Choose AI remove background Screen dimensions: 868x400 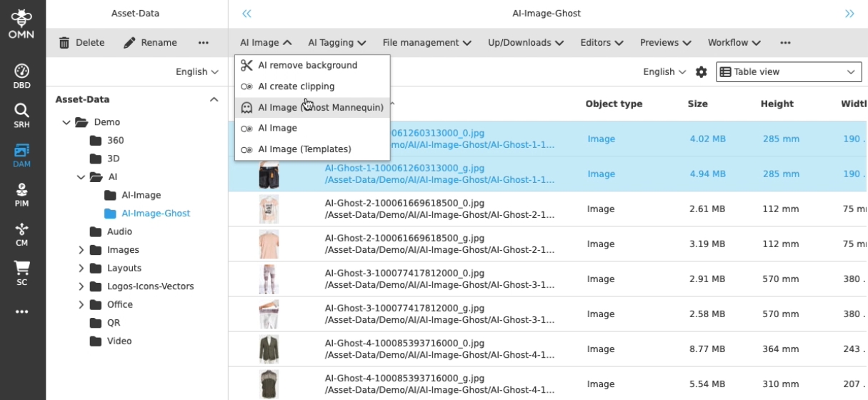312,65
